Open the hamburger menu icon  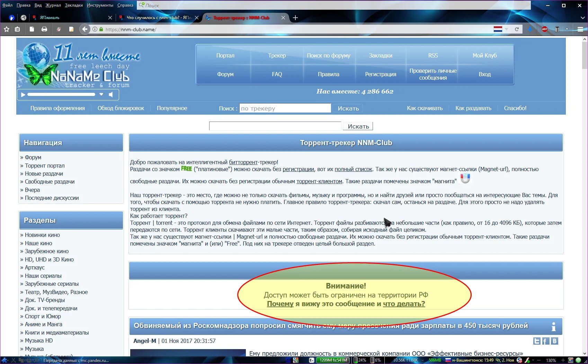(581, 29)
